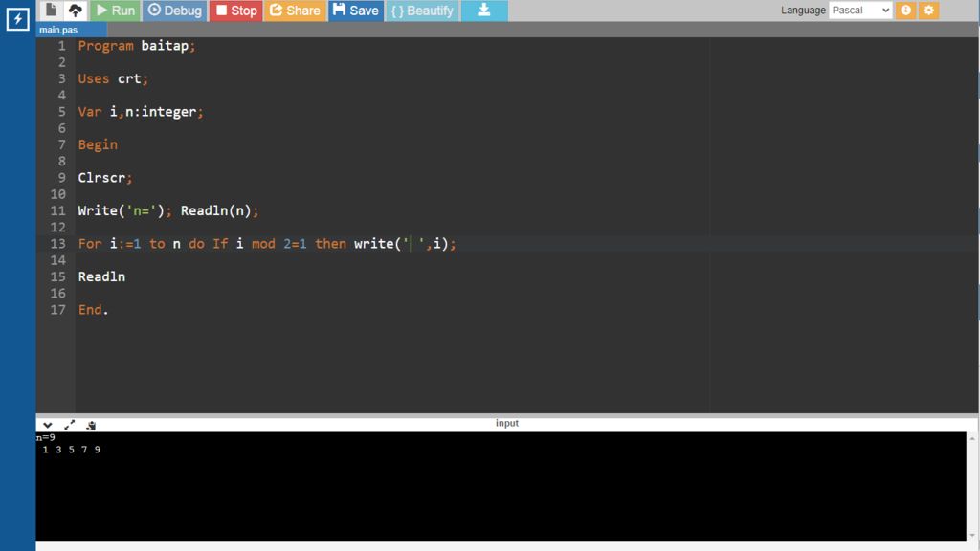This screenshot has width=980, height=551.
Task: Click the 'Clrscr;' statement
Action: pos(105,177)
